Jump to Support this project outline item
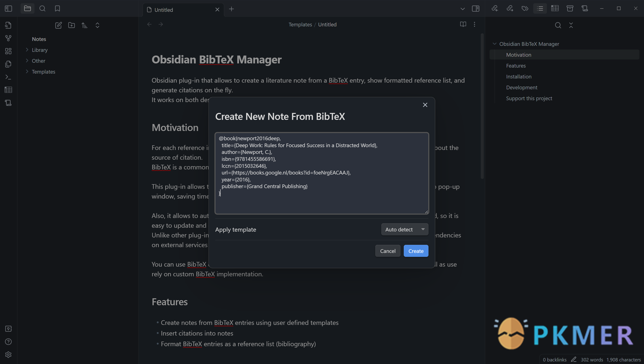Image resolution: width=644 pixels, height=364 pixels. tap(529, 98)
